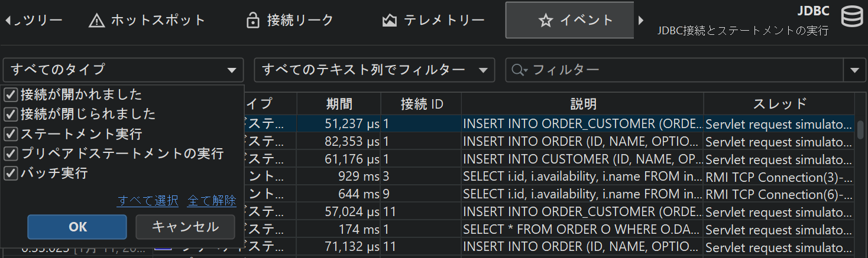This screenshot has height=258, width=868.
Task: Click the telemetry chart icon
Action: [389, 21]
